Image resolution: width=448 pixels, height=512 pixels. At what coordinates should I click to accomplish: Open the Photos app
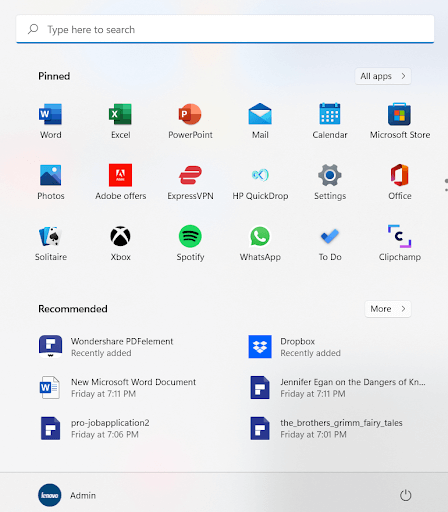pyautogui.click(x=51, y=182)
